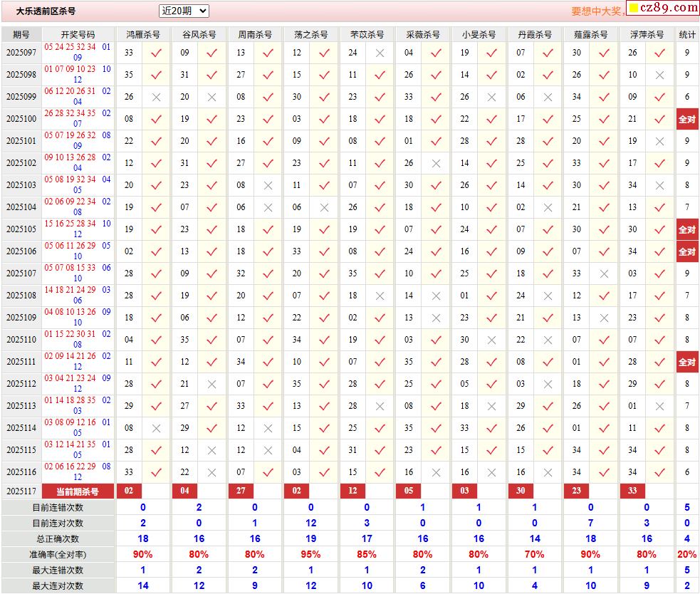700x594 pixels.
Task: Click X mark for 苤苡杀号 in row 2025097
Action: point(380,53)
